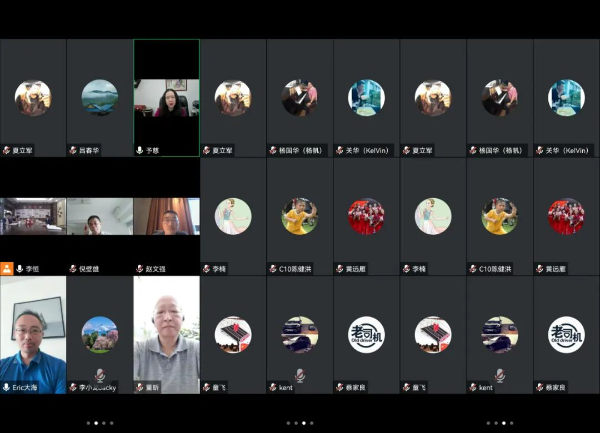The width and height of the screenshot is (600, 433).
Task: Select Eric大海's video in blue shirt
Action: coord(33,335)
